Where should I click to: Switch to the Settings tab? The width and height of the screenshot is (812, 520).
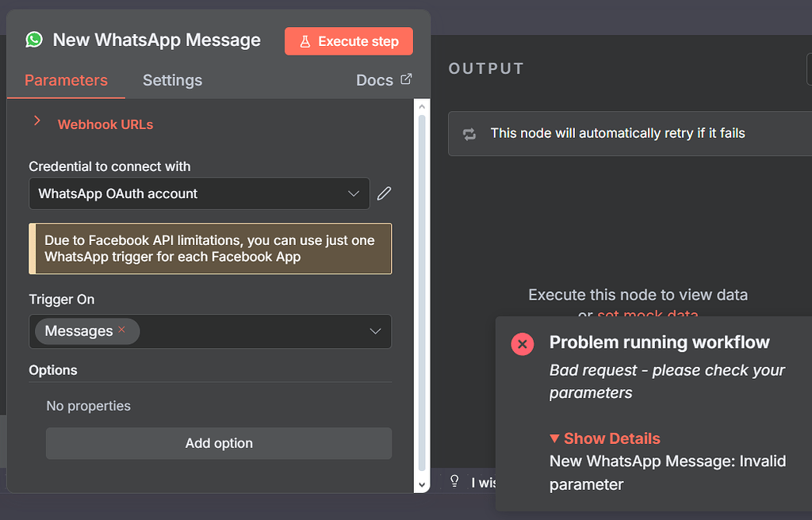point(171,80)
